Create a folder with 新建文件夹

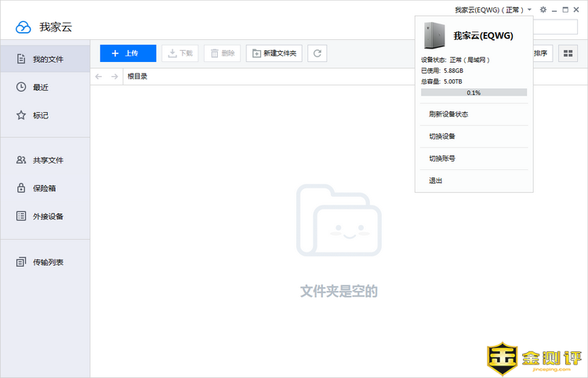274,53
